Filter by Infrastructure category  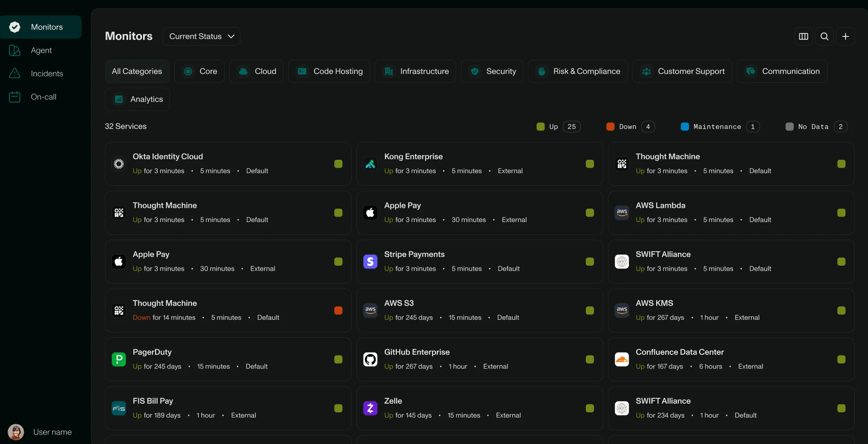[x=415, y=71]
